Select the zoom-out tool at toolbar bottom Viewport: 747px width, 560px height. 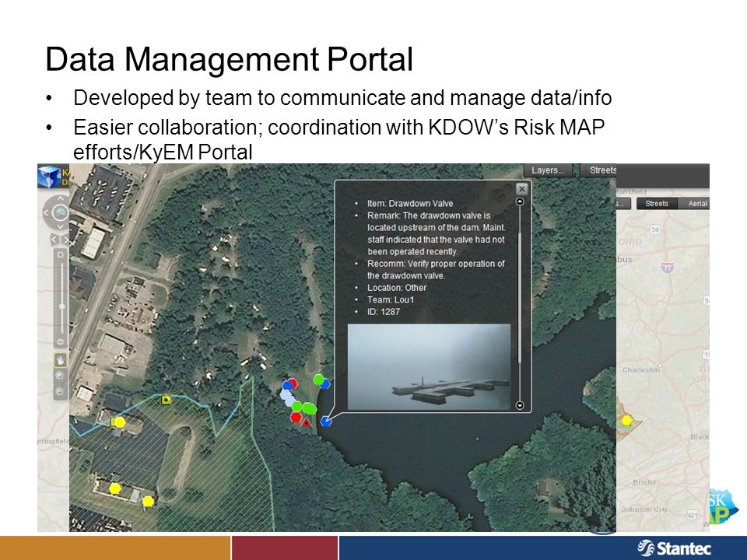pos(61,391)
